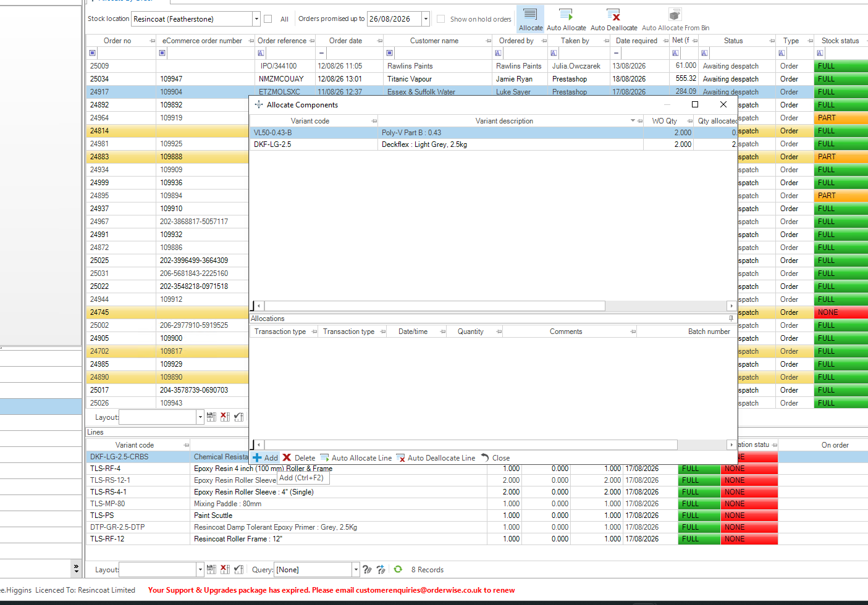Pin icon on Allocations panel header

(x=731, y=319)
